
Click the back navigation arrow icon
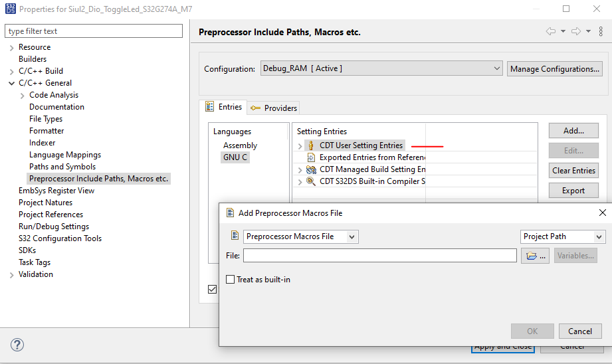click(550, 32)
